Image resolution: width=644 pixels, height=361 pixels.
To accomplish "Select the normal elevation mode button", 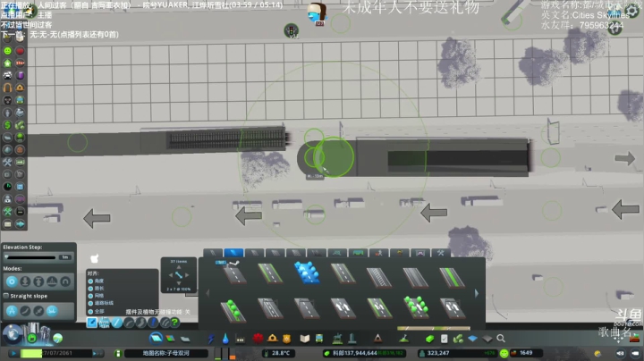I will [x=12, y=281].
